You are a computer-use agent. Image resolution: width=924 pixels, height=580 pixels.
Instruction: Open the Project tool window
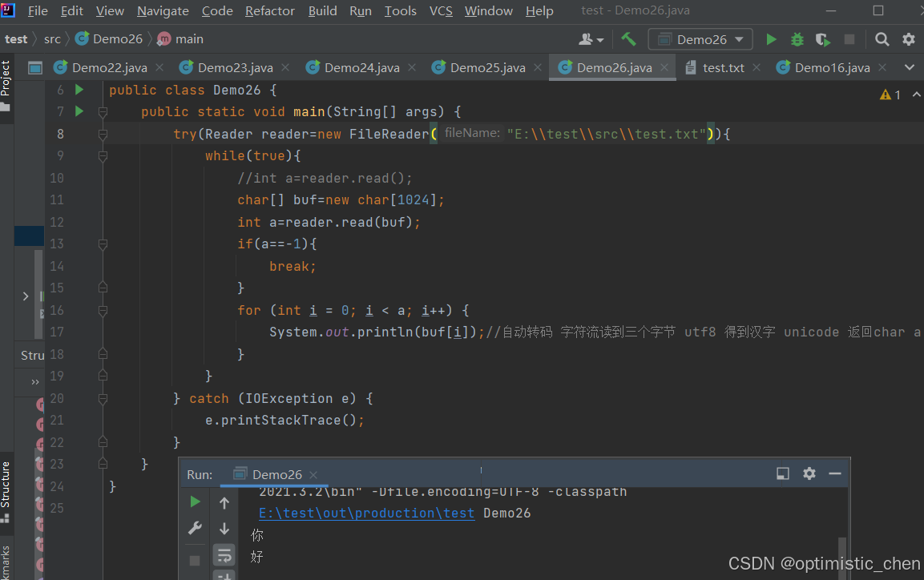[6, 86]
